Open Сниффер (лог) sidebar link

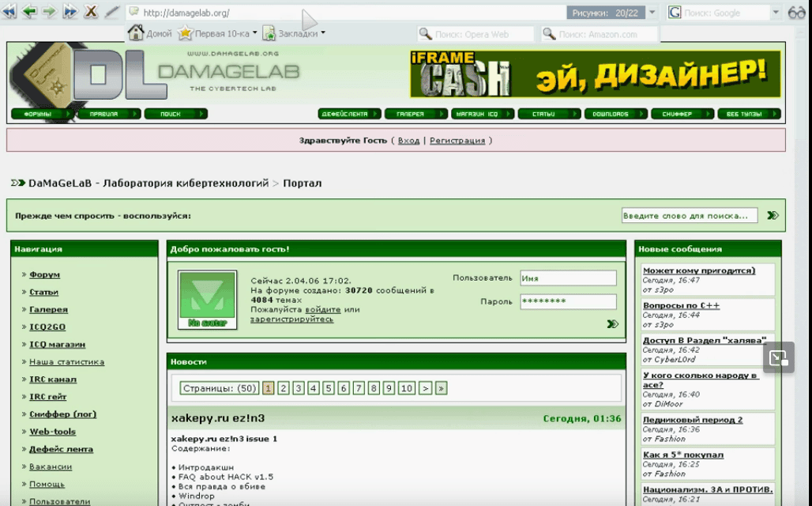tap(62, 414)
